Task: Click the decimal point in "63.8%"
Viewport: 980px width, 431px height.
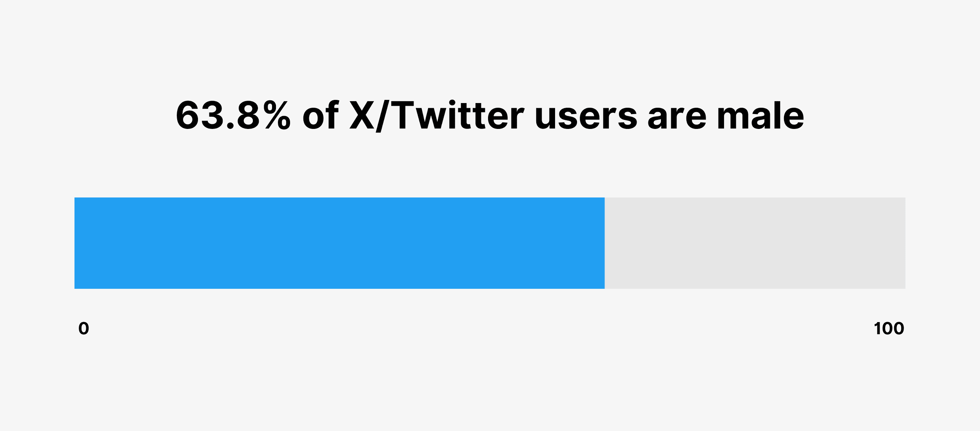Action: coord(230,126)
